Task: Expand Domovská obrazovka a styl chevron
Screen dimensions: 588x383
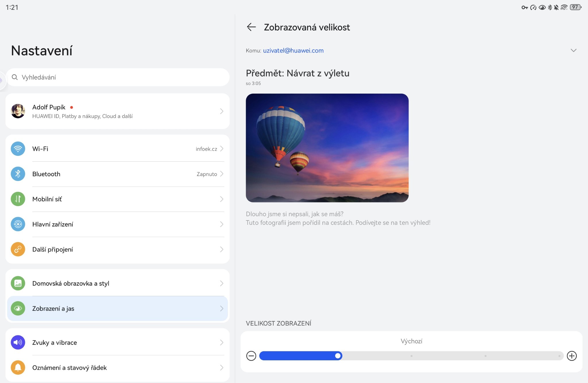Action: point(221,283)
